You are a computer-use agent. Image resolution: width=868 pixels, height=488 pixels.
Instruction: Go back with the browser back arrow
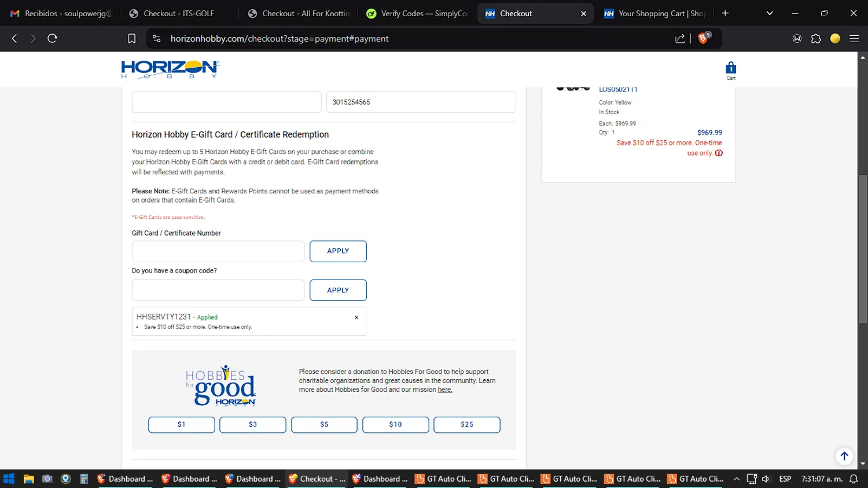point(14,38)
